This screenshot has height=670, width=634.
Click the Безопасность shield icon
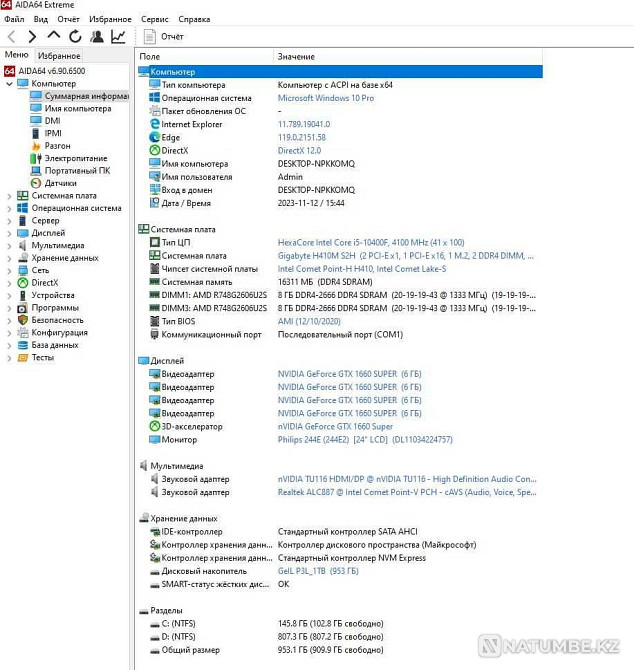tap(23, 320)
